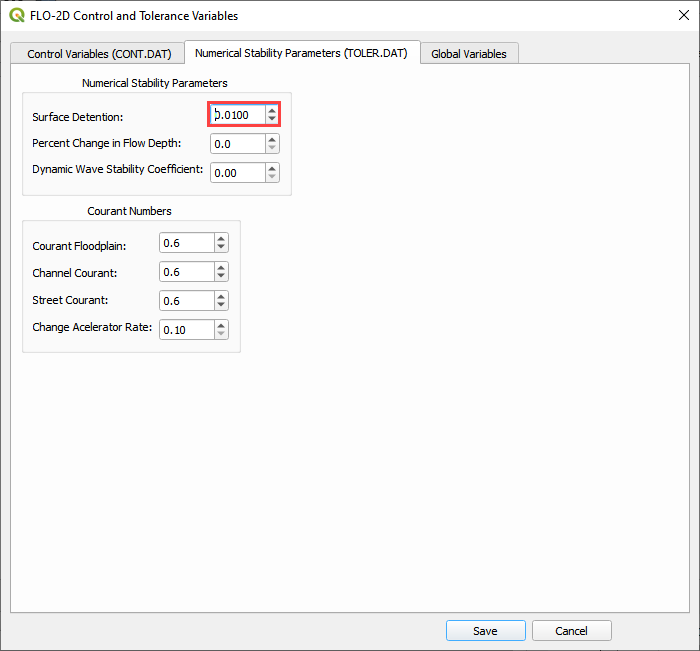Switch to Control Variables (CONT.DAT) tab
The height and width of the screenshot is (651, 700).
97,54
